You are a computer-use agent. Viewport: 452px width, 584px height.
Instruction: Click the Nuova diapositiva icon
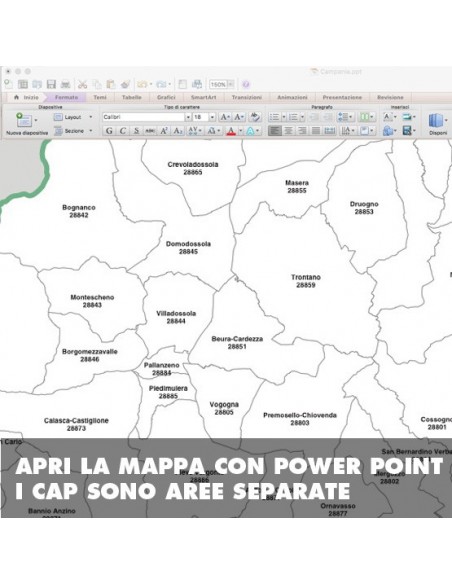tap(23, 120)
